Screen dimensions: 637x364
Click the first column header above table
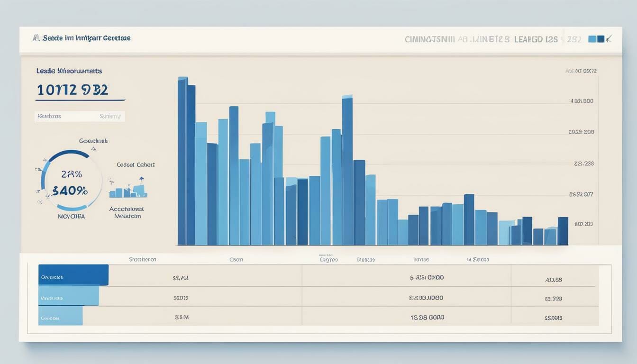point(143,259)
